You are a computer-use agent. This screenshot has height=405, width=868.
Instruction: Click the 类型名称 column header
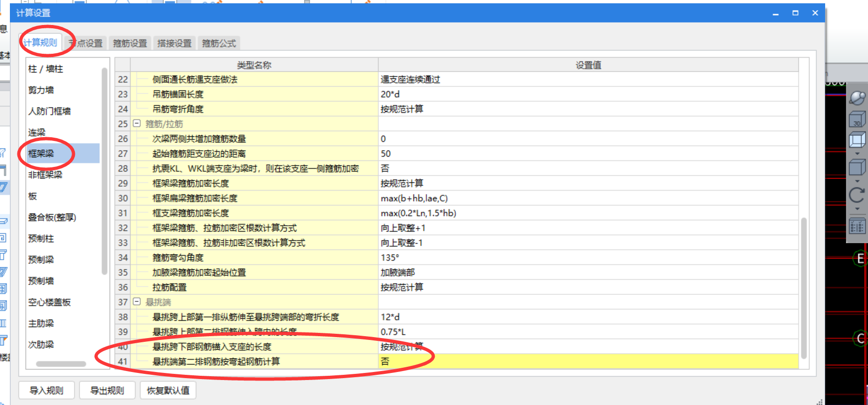(x=254, y=65)
